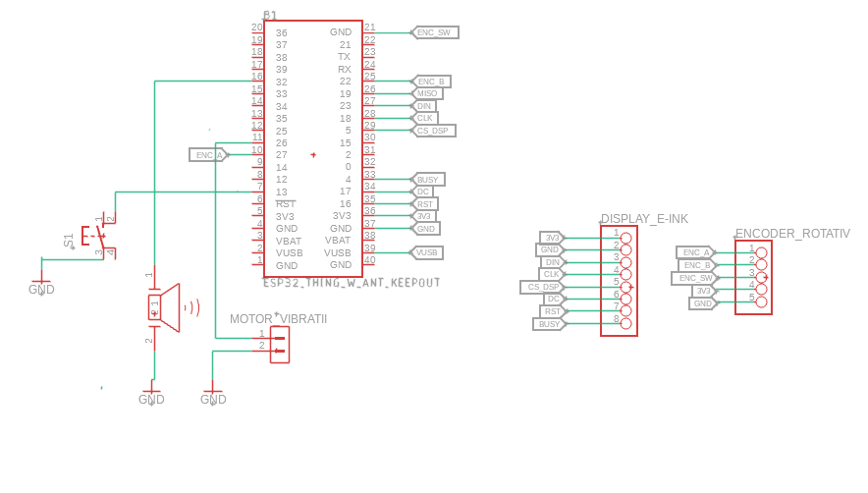The height and width of the screenshot is (493, 868).
Task: Click the DIN net label at ESP32 pin 27
Action: coord(424,106)
